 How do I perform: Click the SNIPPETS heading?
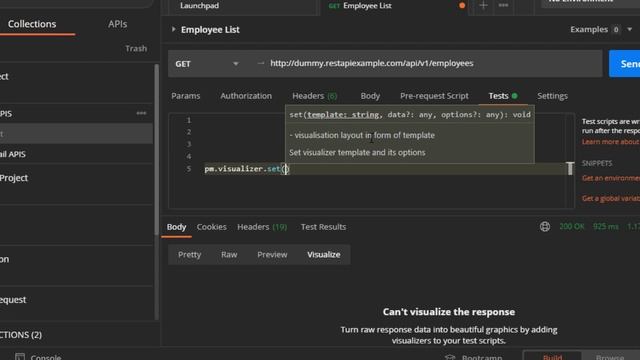[597, 163]
